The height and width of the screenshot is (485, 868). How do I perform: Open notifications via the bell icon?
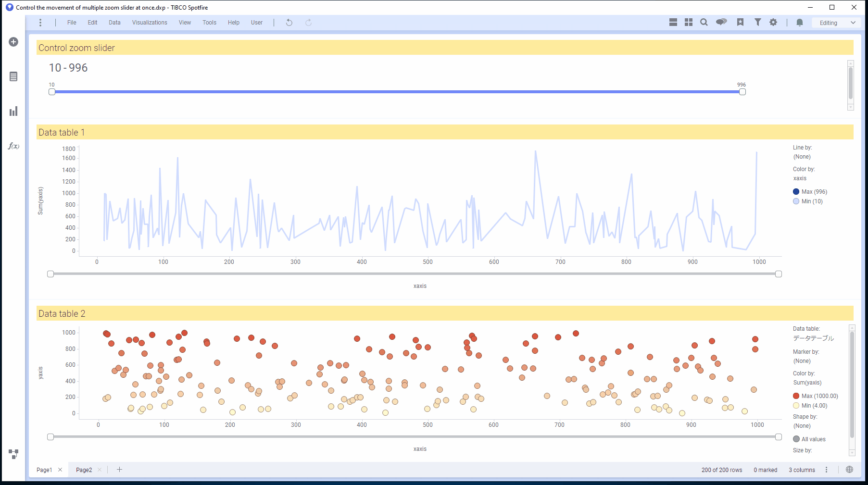click(799, 22)
